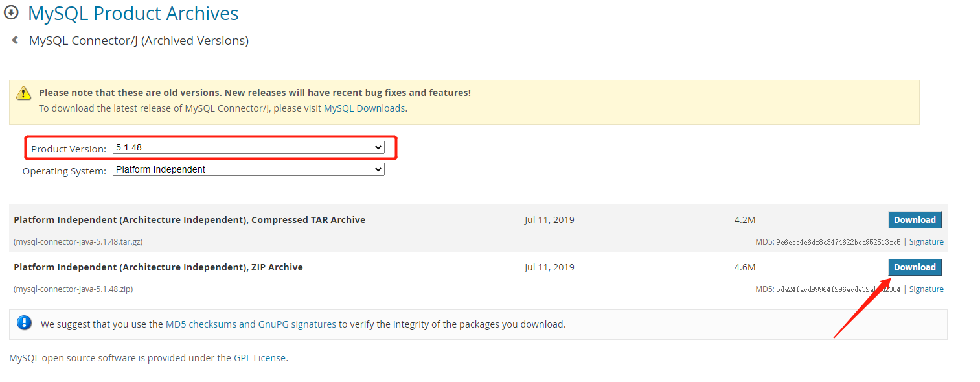
Task: Click the Product Version label
Action: (x=69, y=149)
